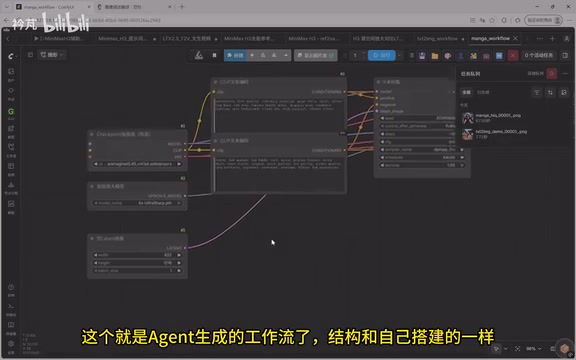576x360 pixels.
Task: Open the terminal console icon in left sidebar
Action: coord(11,306)
